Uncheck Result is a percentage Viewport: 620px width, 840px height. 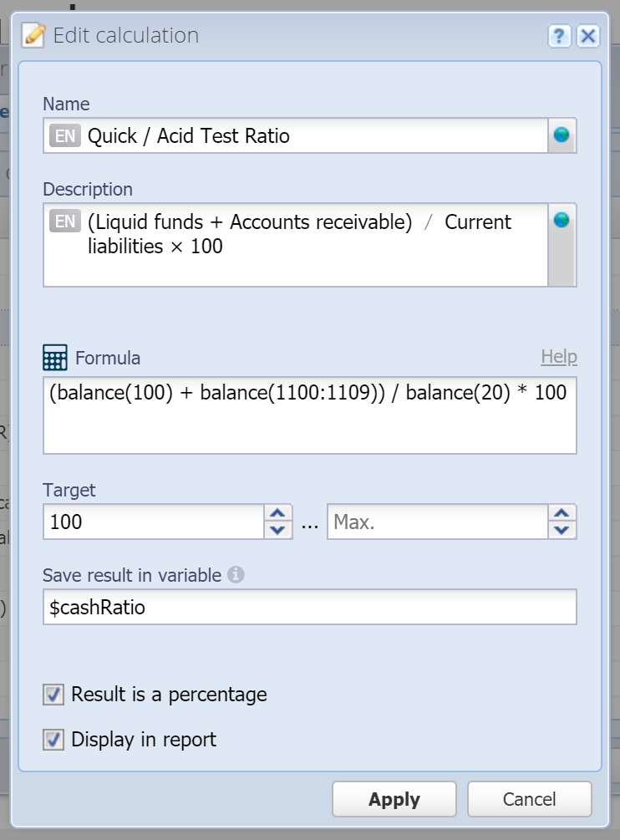[53, 695]
